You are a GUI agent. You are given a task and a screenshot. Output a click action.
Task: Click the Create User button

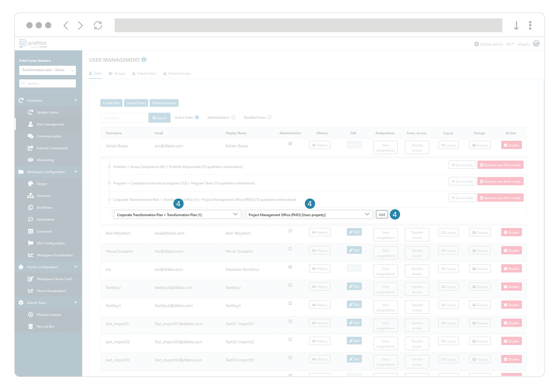coord(111,103)
